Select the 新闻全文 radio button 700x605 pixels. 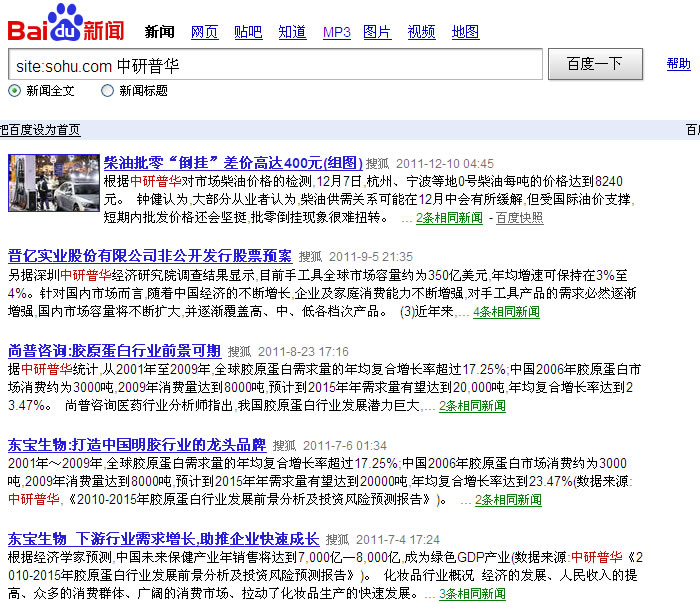(x=15, y=91)
